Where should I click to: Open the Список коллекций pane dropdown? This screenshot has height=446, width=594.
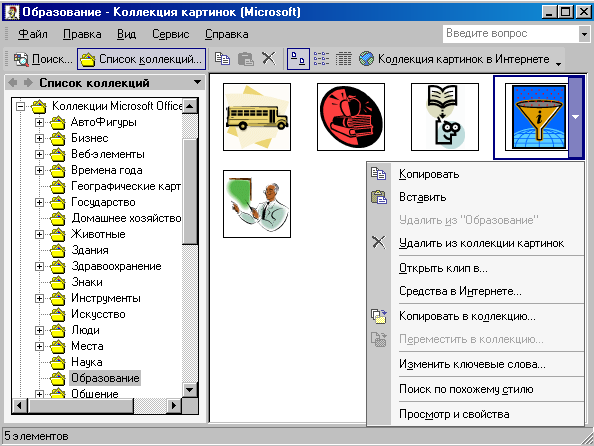click(x=197, y=82)
